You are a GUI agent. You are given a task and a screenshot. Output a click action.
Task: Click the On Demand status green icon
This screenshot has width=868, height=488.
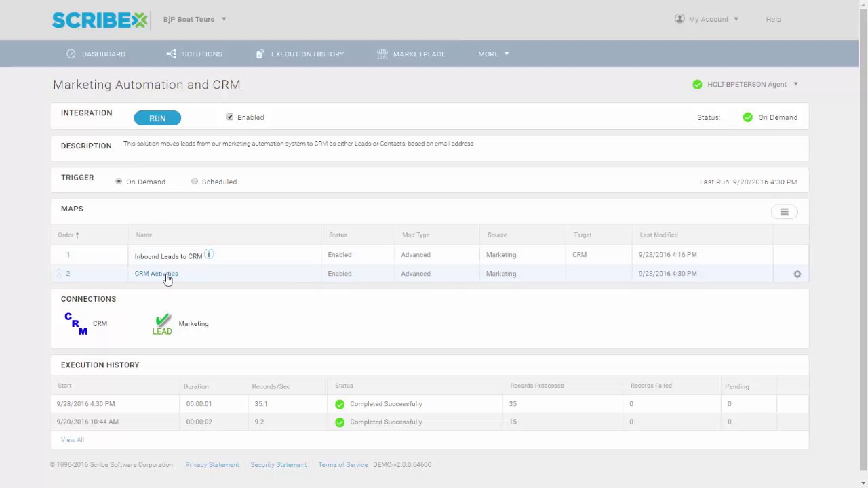tap(748, 117)
